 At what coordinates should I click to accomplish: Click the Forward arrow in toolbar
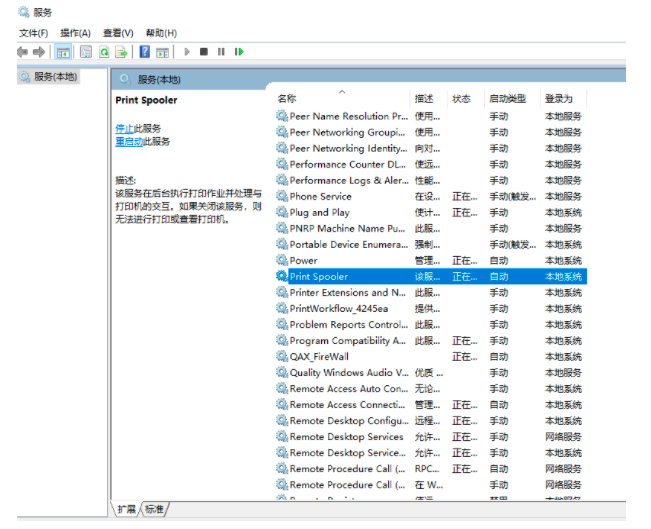tap(39, 51)
